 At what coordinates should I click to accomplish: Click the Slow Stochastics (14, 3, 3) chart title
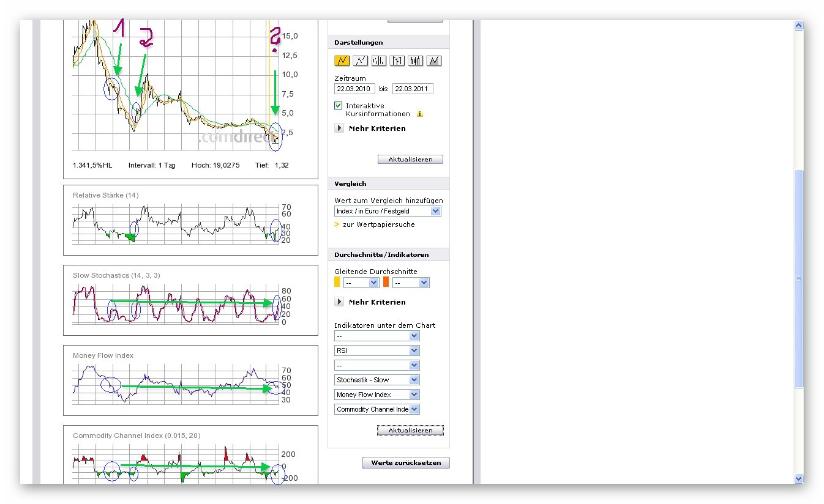(116, 275)
